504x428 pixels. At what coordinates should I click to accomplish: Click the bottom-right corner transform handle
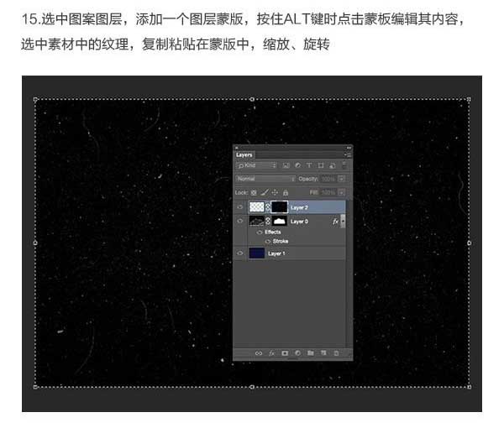click(x=470, y=387)
